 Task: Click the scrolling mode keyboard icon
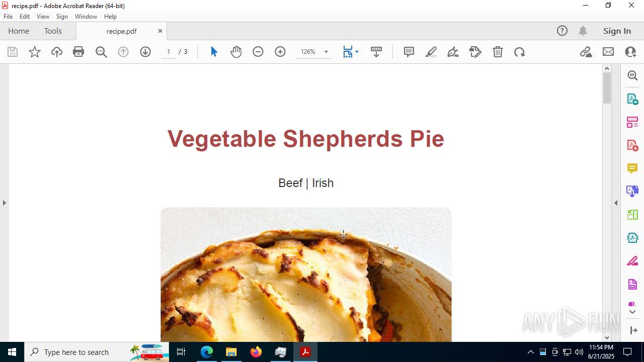[376, 52]
